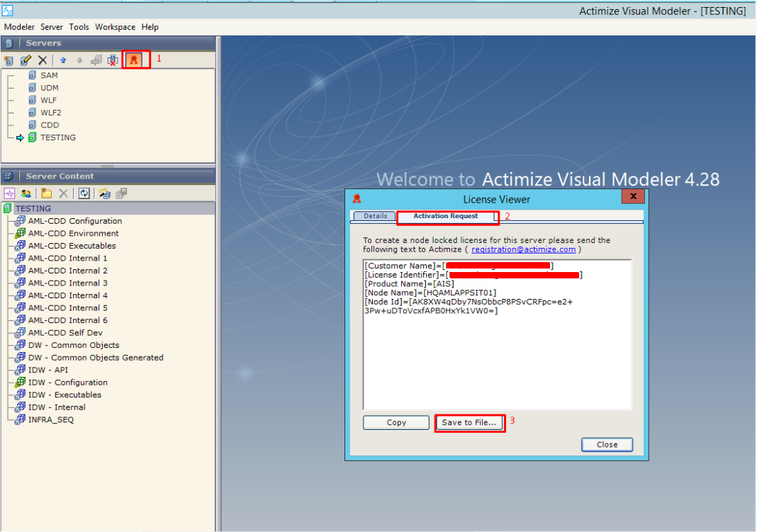Click the Copy button
757x532 pixels.
click(x=396, y=422)
